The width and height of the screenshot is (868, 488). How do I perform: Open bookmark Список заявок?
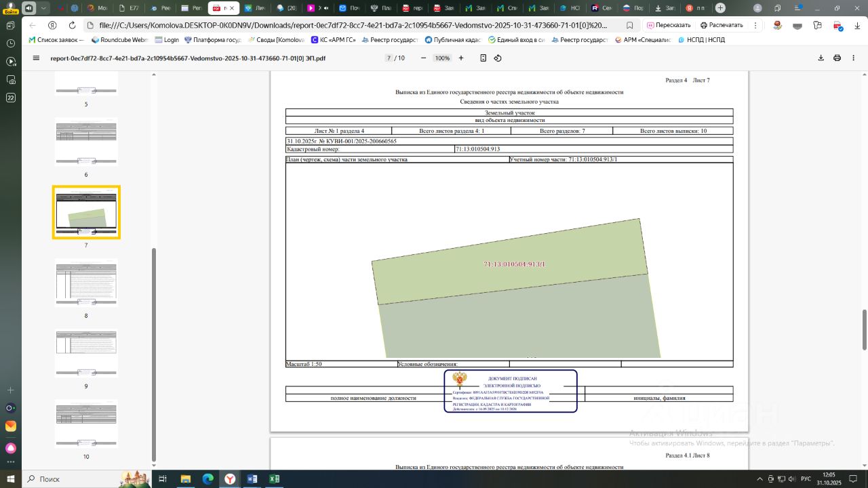click(x=56, y=40)
